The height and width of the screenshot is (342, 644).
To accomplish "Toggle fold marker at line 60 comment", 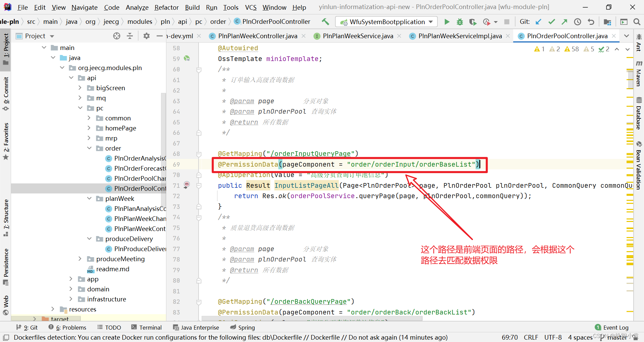I will (x=199, y=69).
